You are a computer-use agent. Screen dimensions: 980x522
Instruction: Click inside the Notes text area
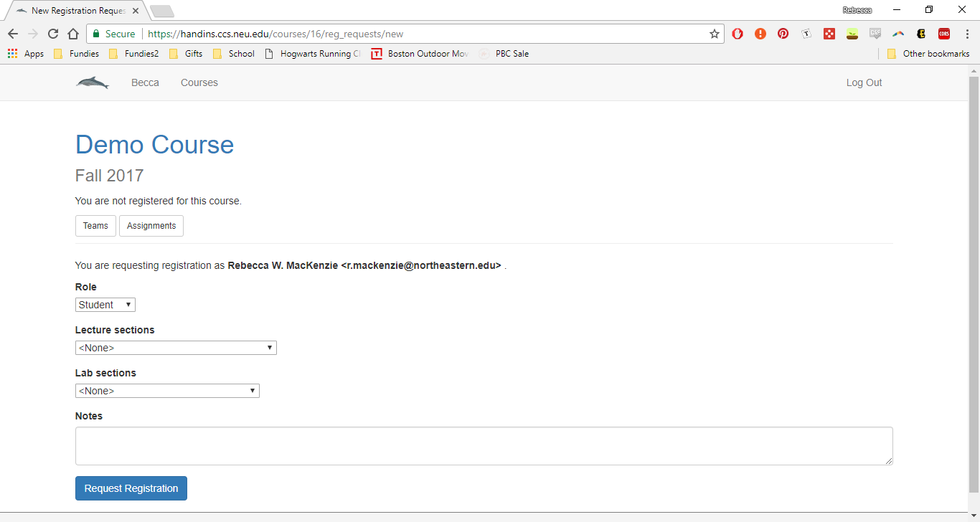[484, 446]
